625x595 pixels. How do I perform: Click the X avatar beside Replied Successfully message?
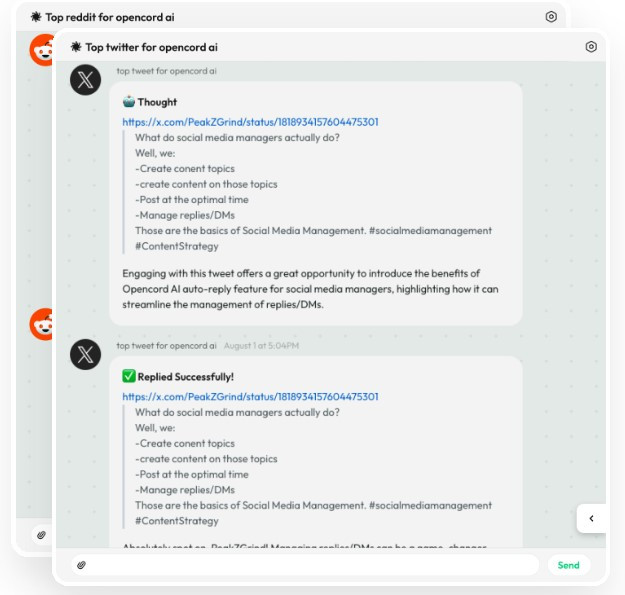point(86,353)
